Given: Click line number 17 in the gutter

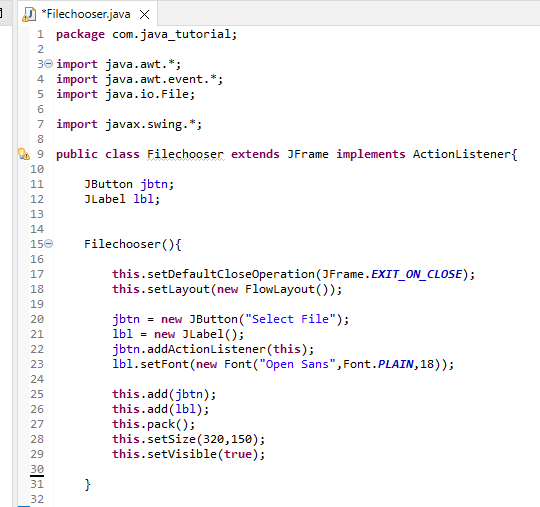Looking at the screenshot, I should (37, 274).
